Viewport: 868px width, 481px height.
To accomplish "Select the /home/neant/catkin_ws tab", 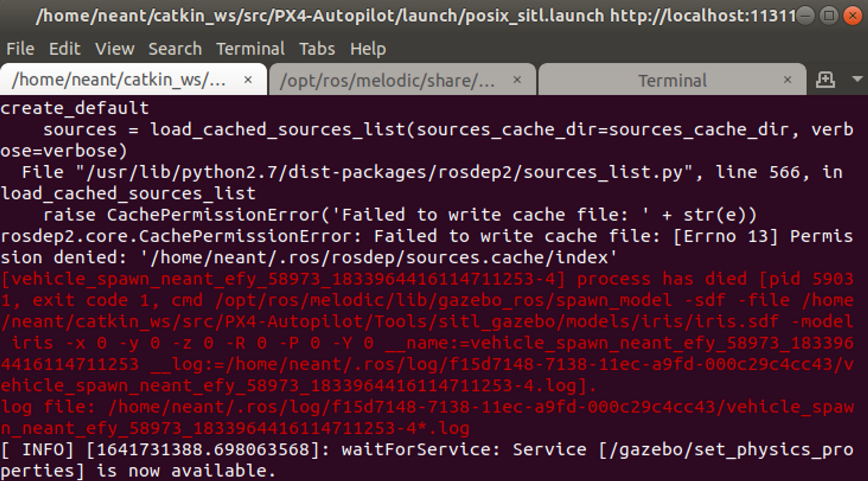I will 117,80.
